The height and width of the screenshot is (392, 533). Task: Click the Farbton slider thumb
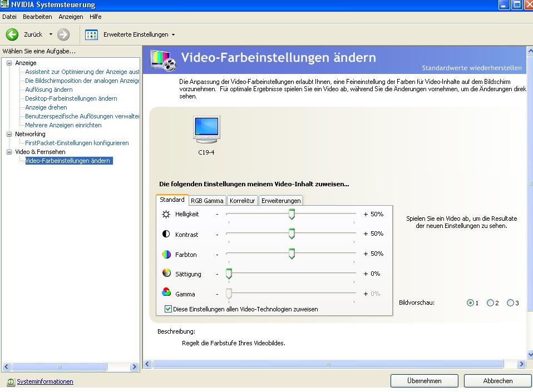pyautogui.click(x=292, y=254)
